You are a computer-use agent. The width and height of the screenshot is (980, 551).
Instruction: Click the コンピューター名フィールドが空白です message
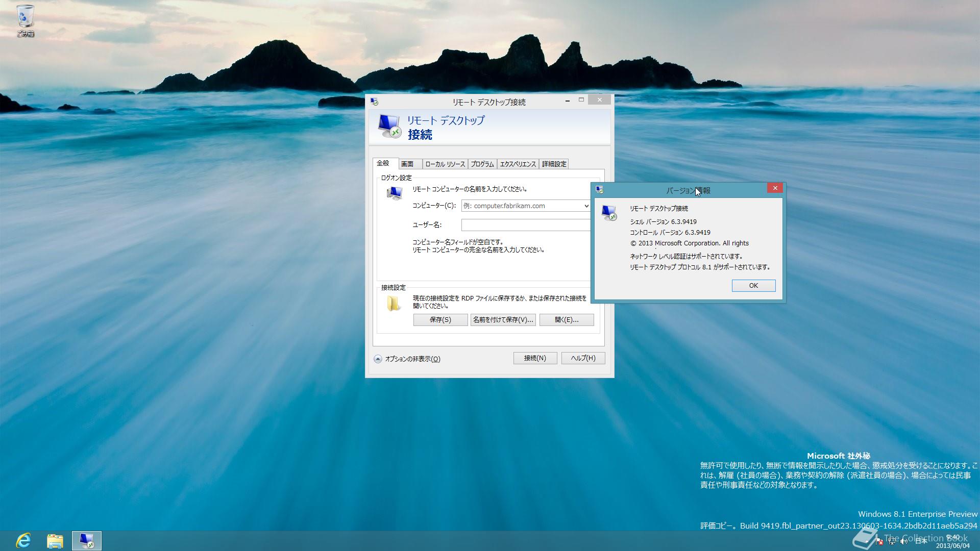pos(458,242)
